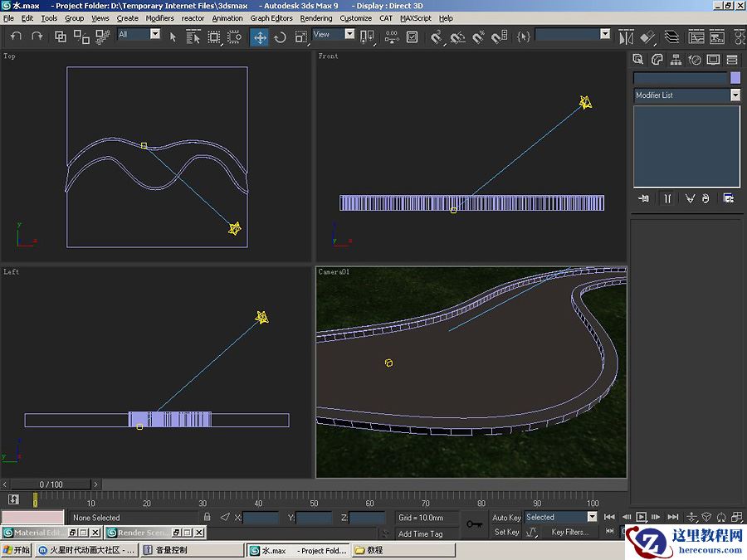The height and width of the screenshot is (560, 747).
Task: Select the Rotate tool in the toolbar
Action: pyautogui.click(x=281, y=37)
